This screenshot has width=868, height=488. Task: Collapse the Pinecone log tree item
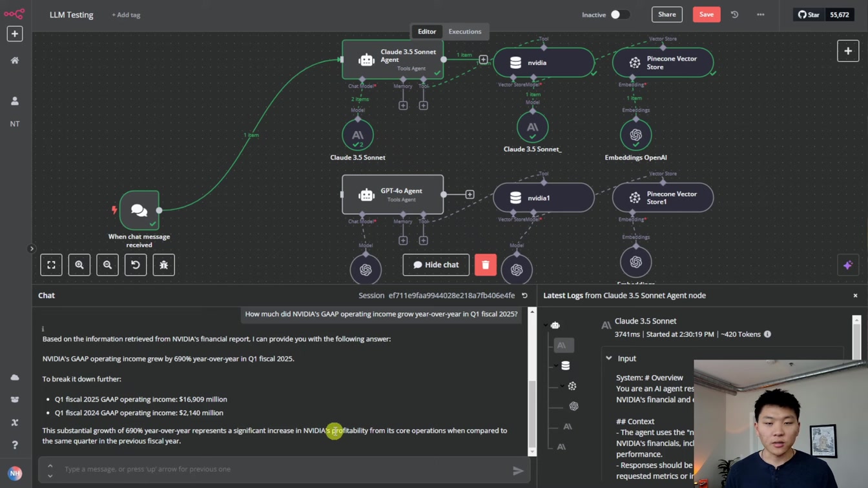(562, 386)
